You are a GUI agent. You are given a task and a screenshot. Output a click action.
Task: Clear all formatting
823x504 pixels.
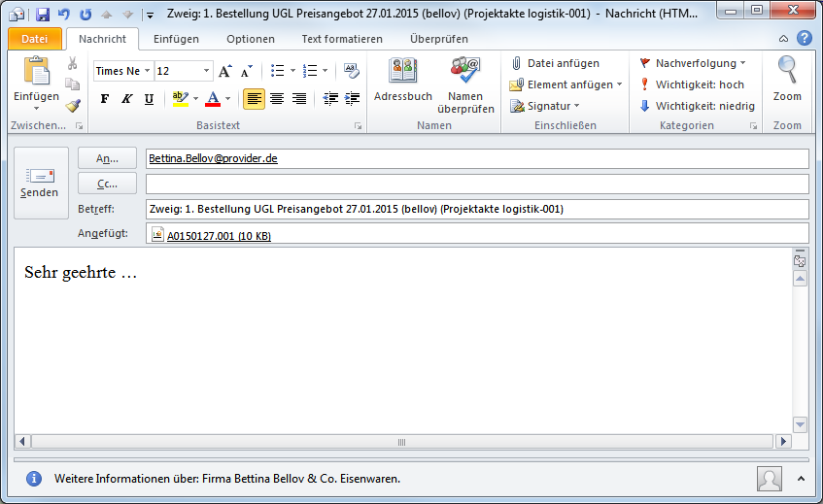[x=351, y=71]
